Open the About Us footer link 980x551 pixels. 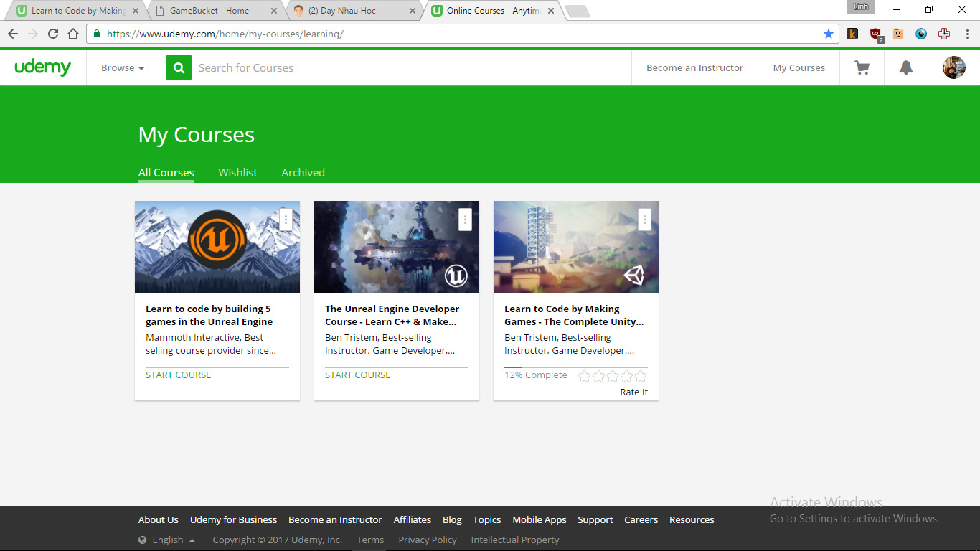158,519
